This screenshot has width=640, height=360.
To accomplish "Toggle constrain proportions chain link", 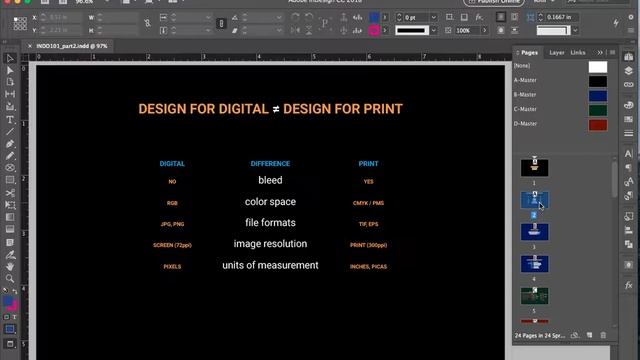I will pos(147,24).
